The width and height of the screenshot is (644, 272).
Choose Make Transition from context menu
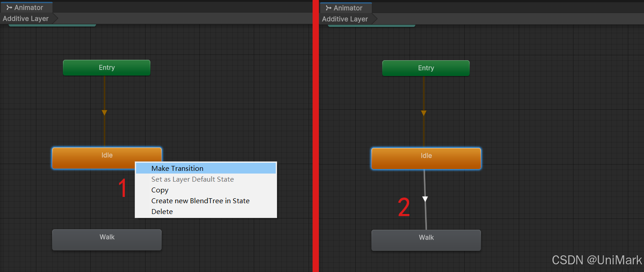point(206,168)
